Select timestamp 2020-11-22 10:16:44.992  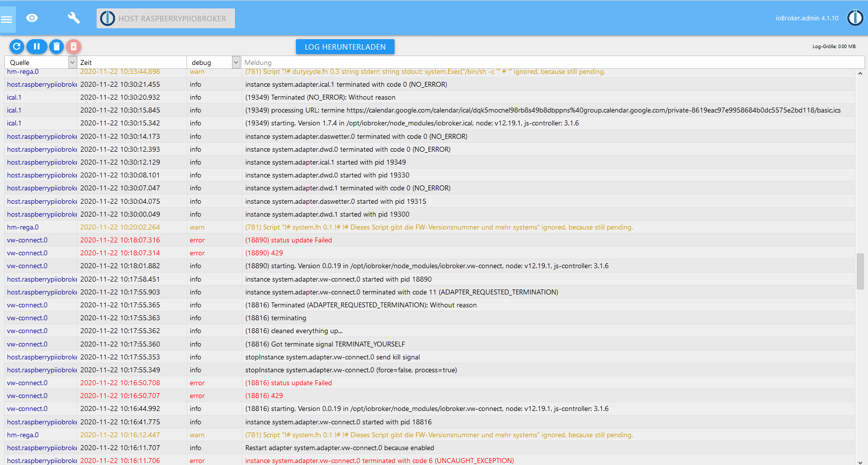coord(120,408)
